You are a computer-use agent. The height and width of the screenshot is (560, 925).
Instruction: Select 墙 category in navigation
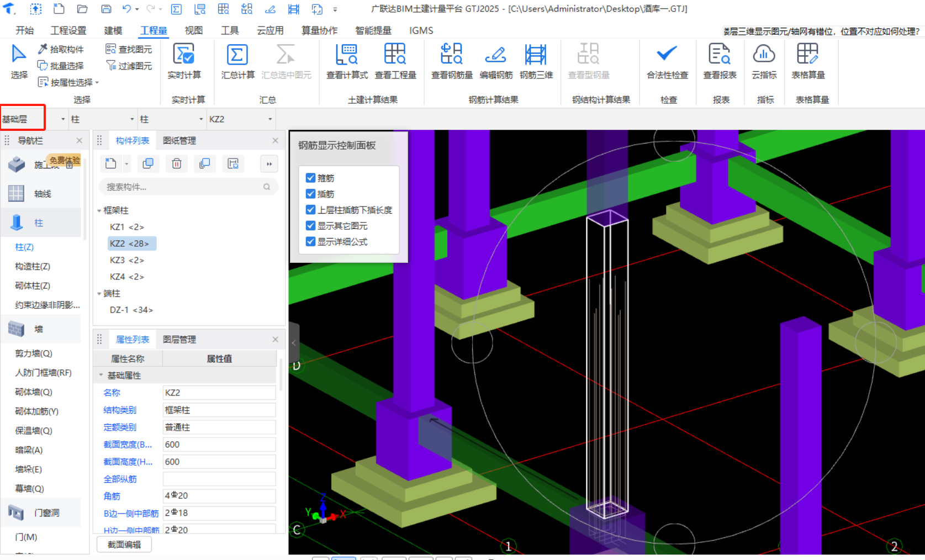coord(40,329)
